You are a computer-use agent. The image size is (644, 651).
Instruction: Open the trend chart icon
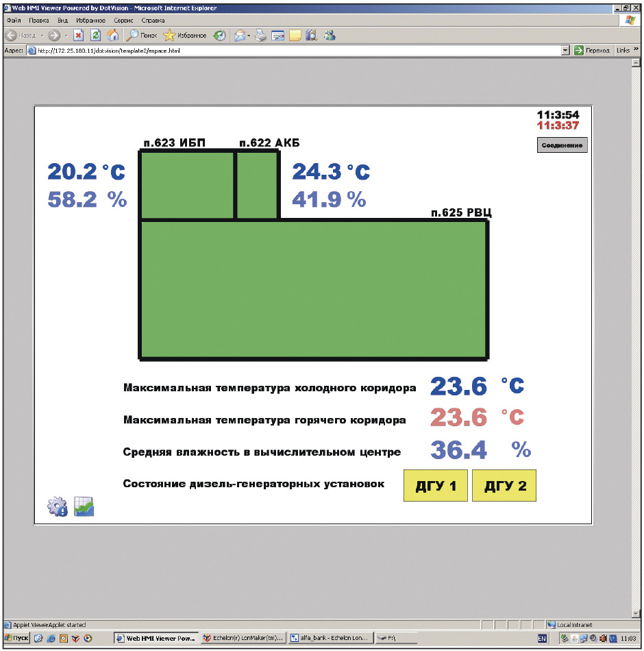click(x=84, y=506)
